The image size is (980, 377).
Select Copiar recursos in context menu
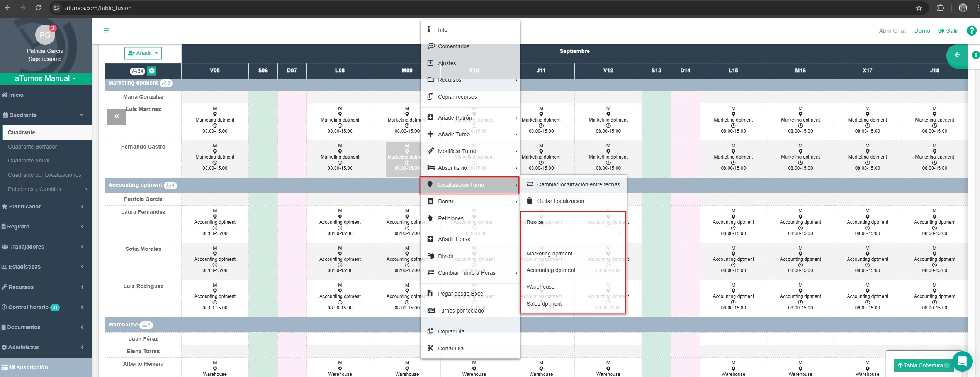pos(457,97)
